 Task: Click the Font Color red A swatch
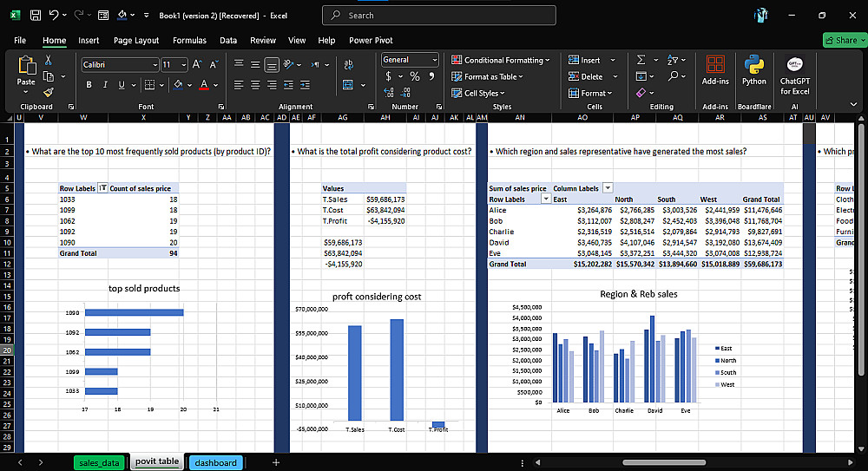[x=204, y=84]
